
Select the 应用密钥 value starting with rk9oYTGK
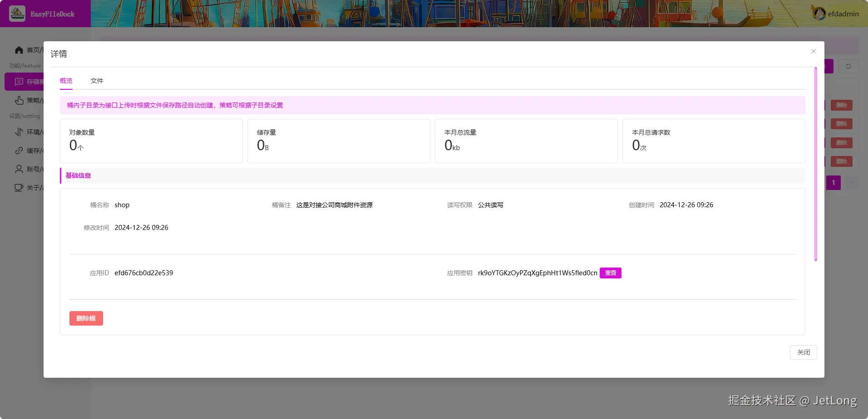point(538,273)
